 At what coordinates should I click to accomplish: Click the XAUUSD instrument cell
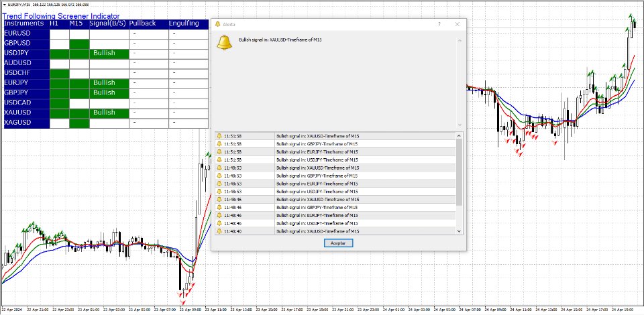27,113
